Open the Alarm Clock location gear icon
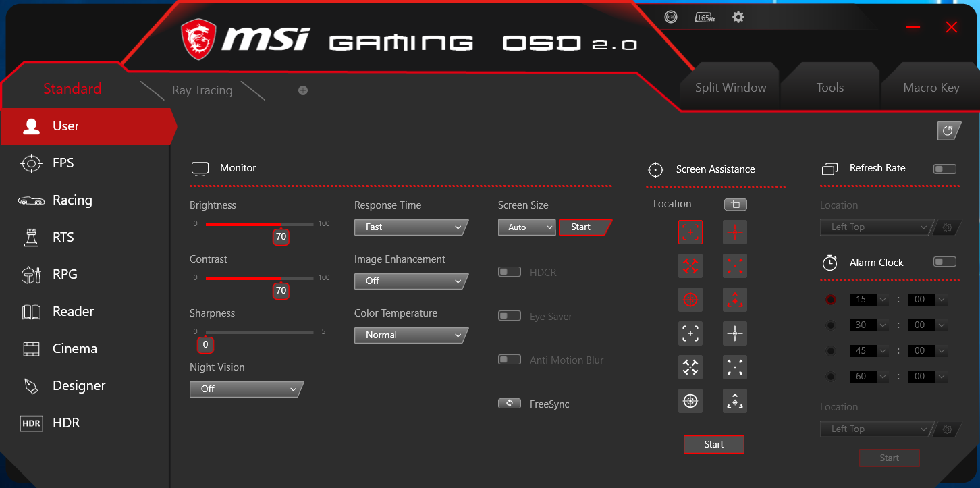This screenshot has height=488, width=980. 947,429
